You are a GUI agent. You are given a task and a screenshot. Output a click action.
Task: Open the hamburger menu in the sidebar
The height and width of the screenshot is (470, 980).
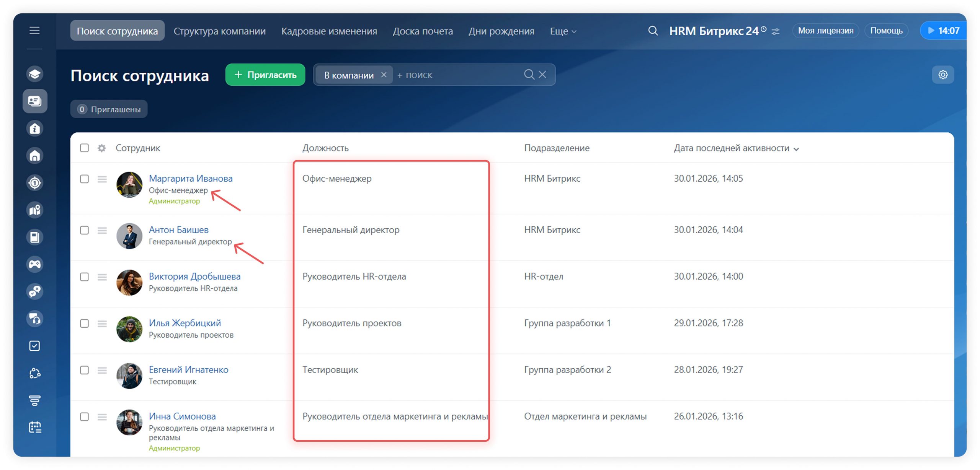pyautogui.click(x=34, y=30)
